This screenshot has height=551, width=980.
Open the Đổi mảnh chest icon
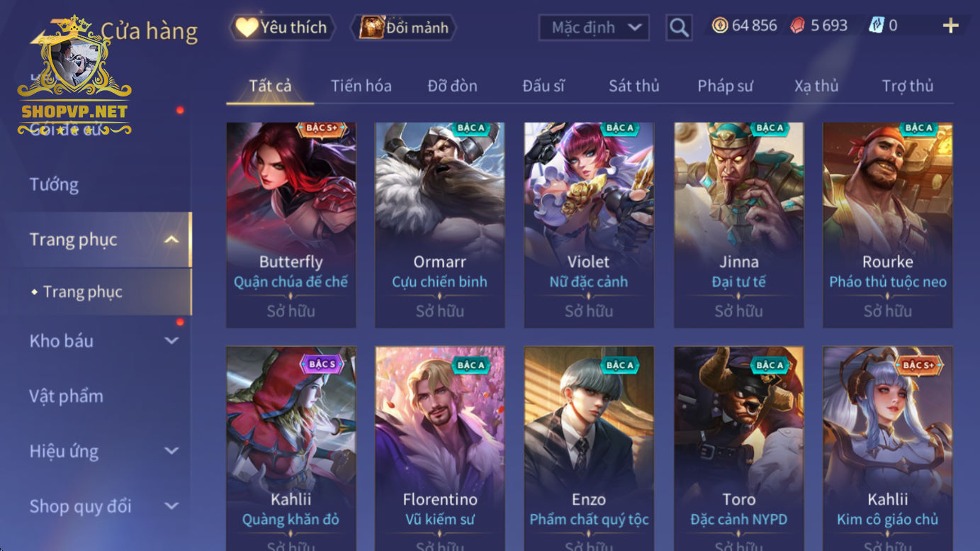pos(371,28)
